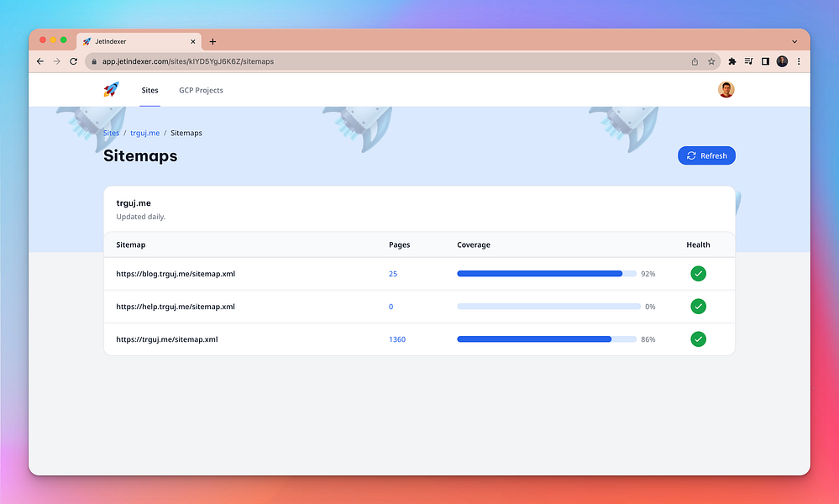Viewport: 839px width, 504px height.
Task: Click the 92% coverage value
Action: point(648,274)
